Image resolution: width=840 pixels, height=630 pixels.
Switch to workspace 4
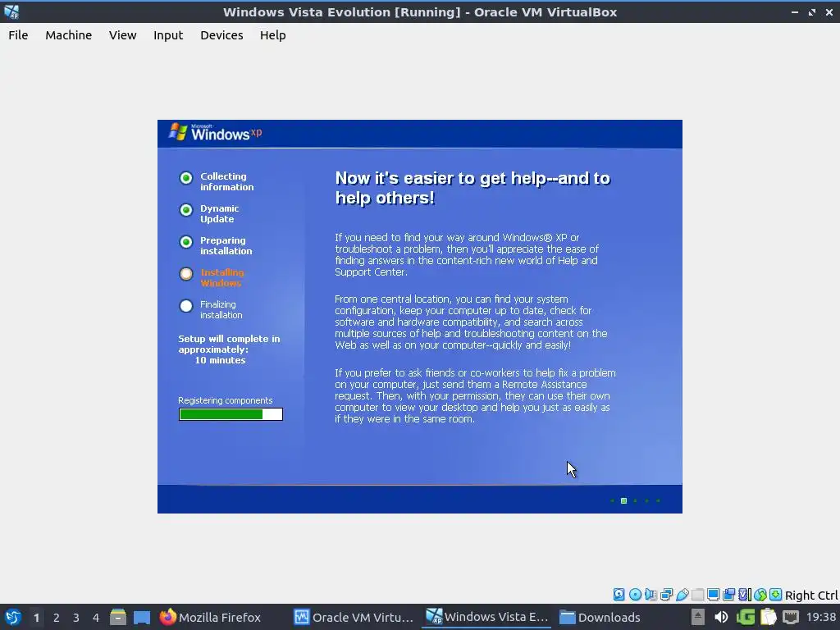click(96, 618)
